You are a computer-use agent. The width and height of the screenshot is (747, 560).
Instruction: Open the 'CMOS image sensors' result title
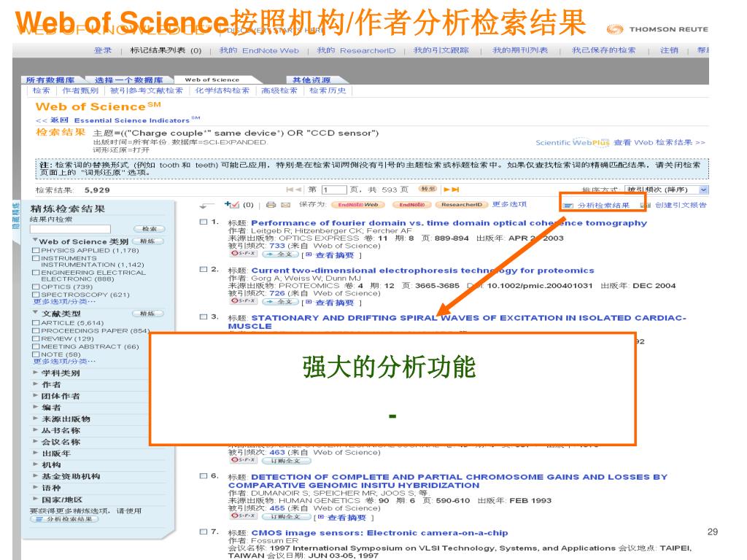pyautogui.click(x=379, y=532)
